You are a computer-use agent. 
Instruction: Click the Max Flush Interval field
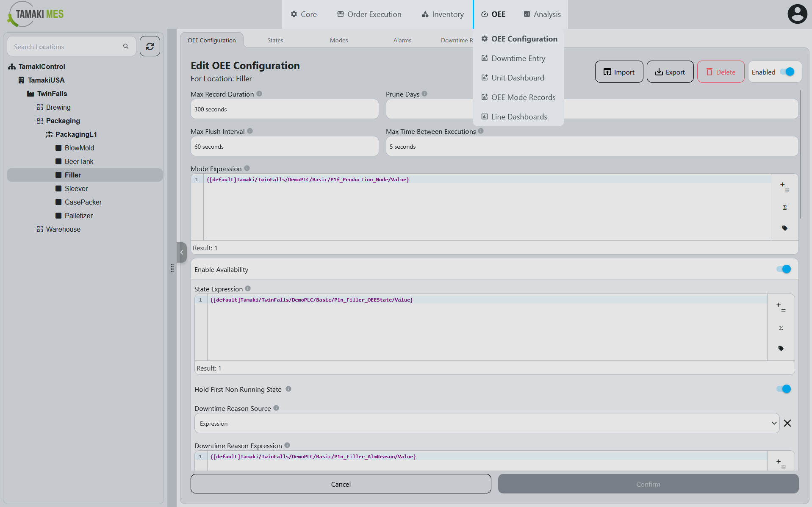[285, 146]
